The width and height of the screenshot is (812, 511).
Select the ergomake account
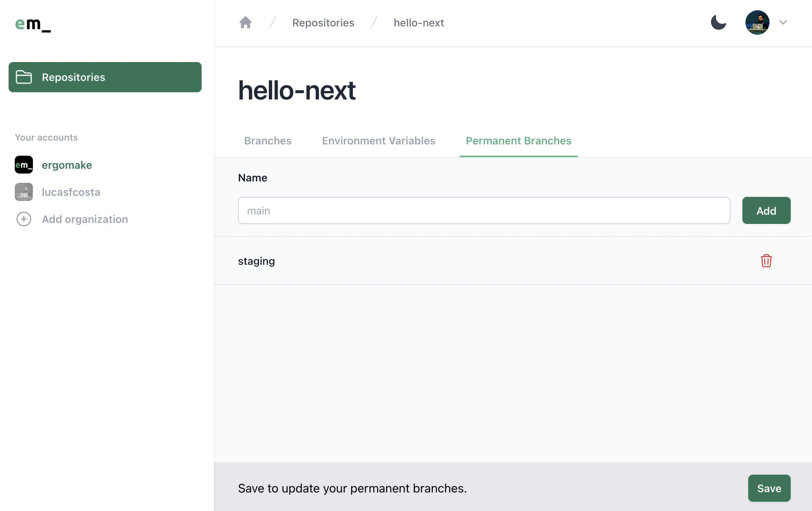point(67,165)
